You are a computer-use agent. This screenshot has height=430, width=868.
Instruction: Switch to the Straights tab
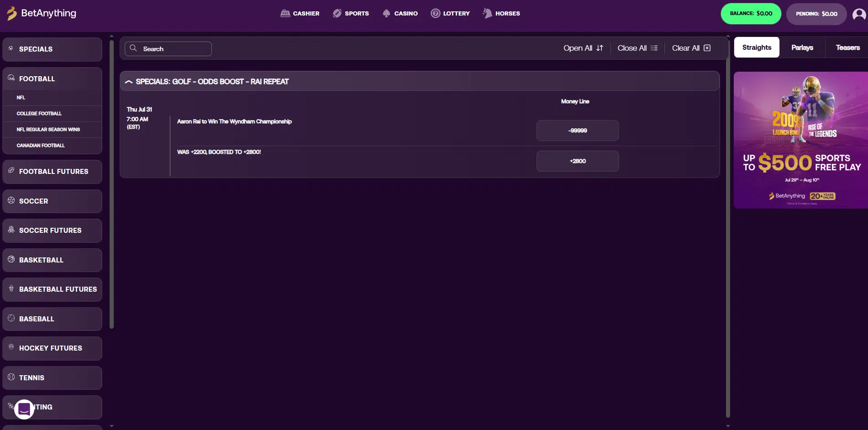click(757, 47)
